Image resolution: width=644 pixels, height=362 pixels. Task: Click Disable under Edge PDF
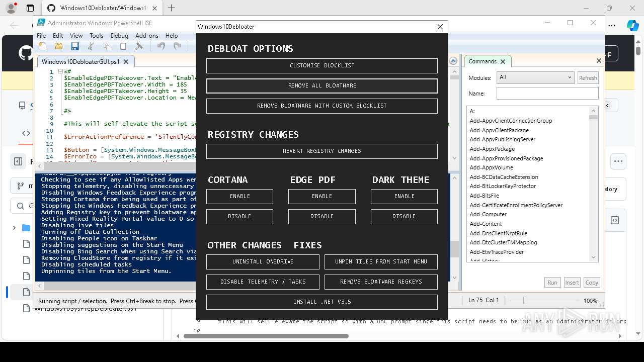point(322,217)
